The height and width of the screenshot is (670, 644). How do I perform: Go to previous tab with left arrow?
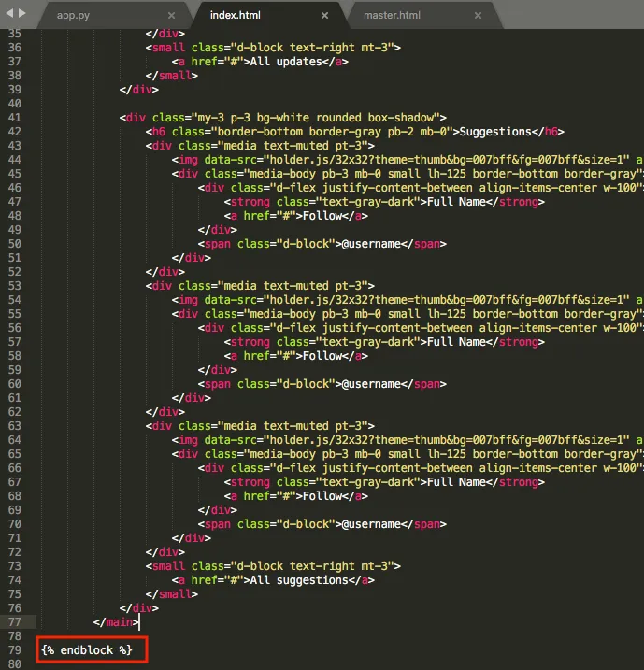tap(9, 13)
